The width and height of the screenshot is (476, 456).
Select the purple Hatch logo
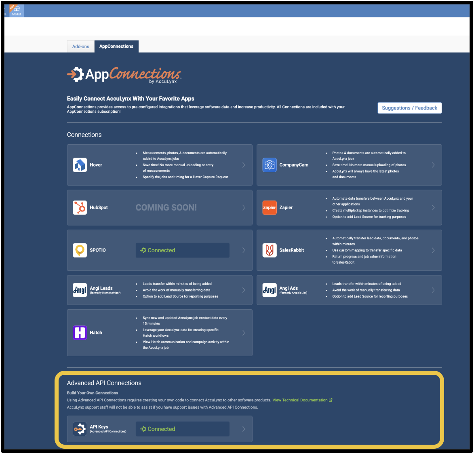(x=80, y=334)
